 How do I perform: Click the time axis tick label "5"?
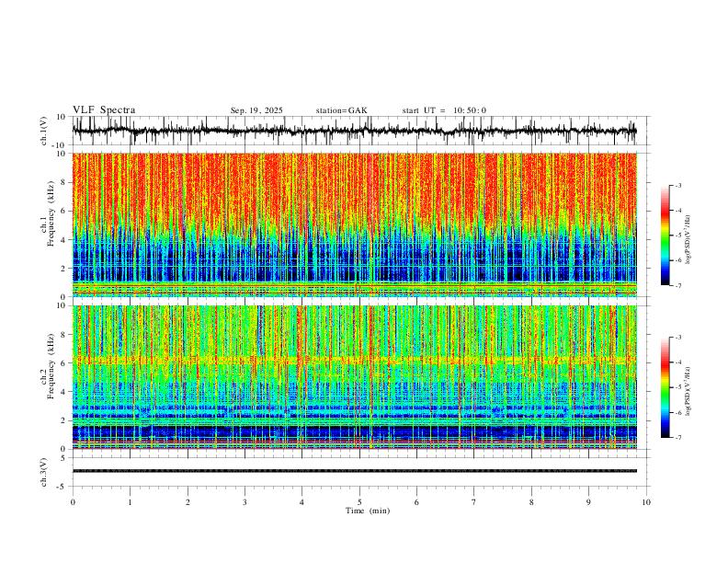[x=359, y=502]
